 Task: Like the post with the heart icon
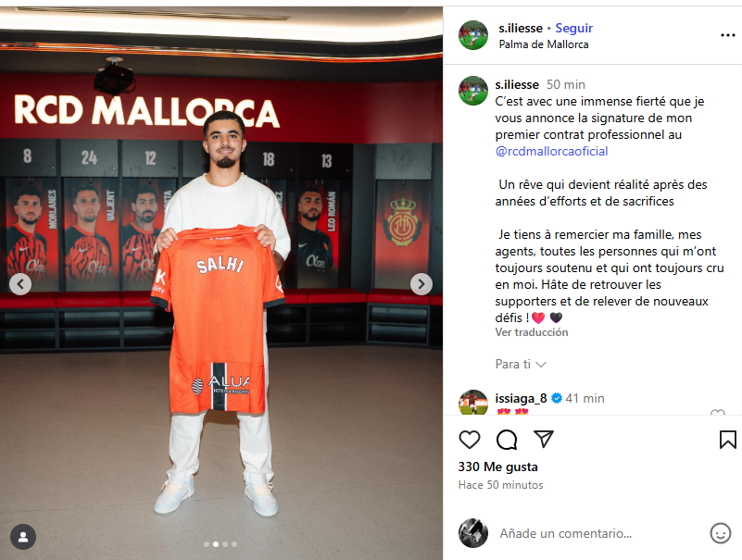(470, 440)
